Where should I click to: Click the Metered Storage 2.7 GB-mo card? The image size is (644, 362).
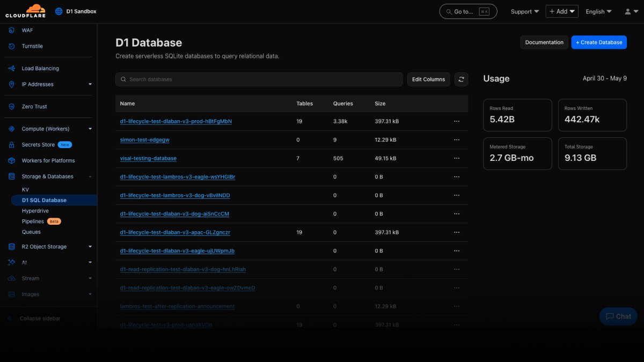pos(517,153)
